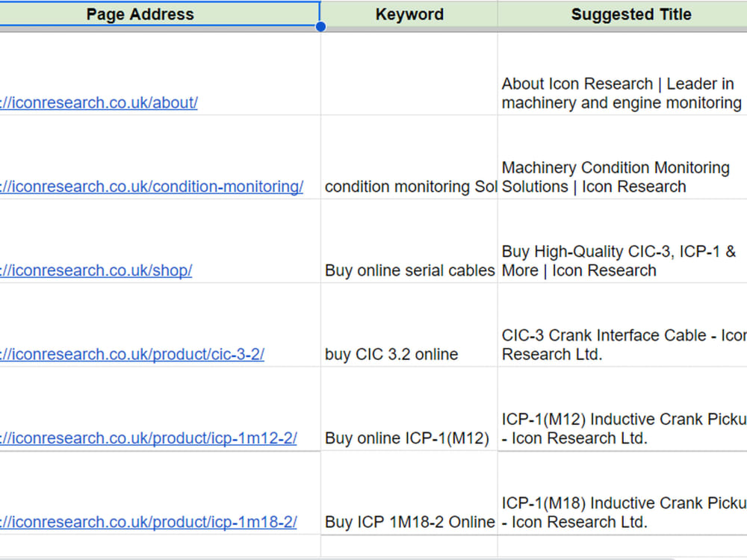Screen dimensions: 747x560
Task: Select the empty Keyword cell for about page
Action: [x=409, y=74]
